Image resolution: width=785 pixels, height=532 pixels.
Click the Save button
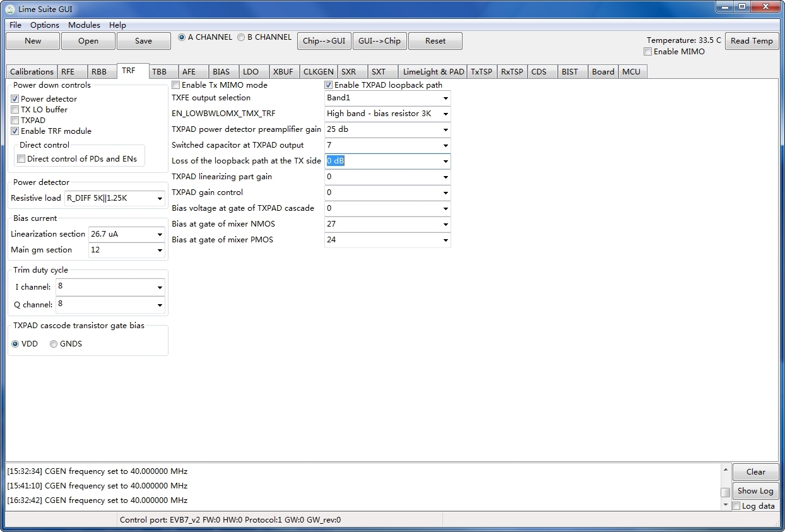(x=144, y=41)
